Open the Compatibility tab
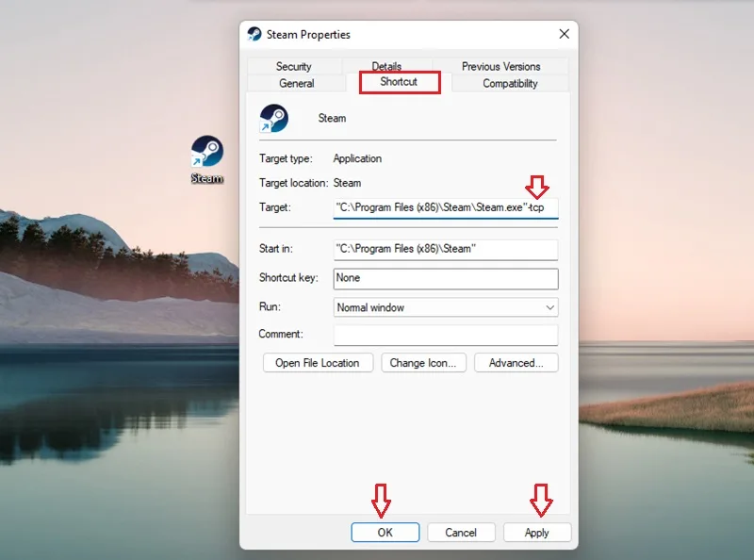The width and height of the screenshot is (754, 560). click(510, 83)
